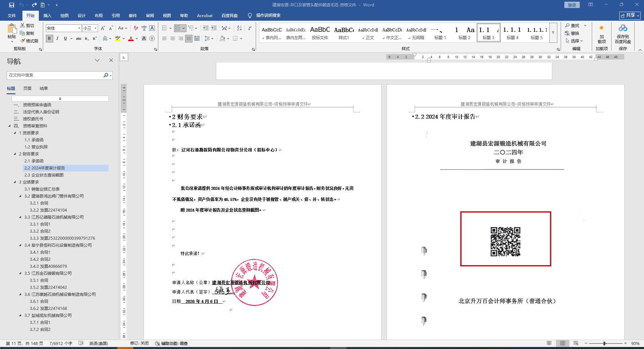The image size is (644, 349).
Task: Show the 结果 tab in the navigation pane
Action: tap(44, 89)
